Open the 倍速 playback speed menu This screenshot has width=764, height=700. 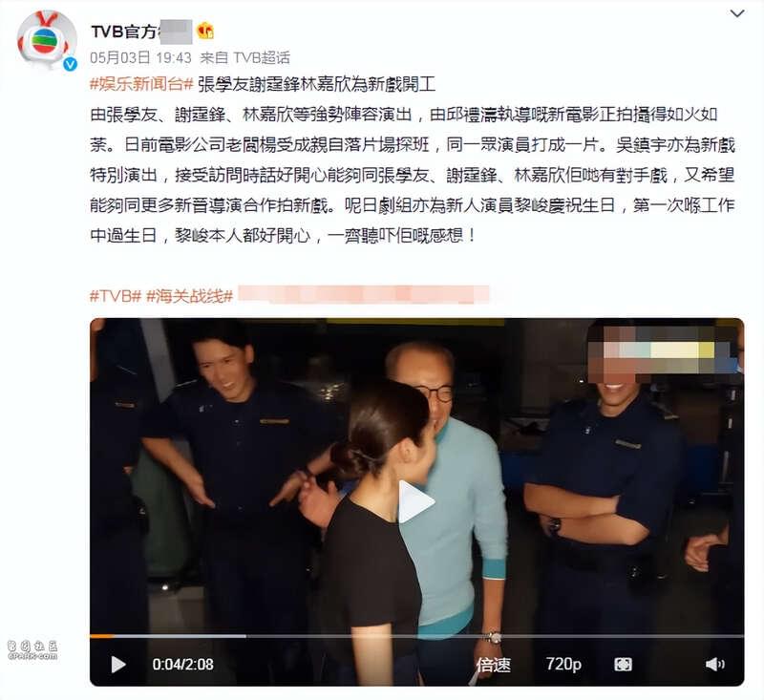point(493,665)
